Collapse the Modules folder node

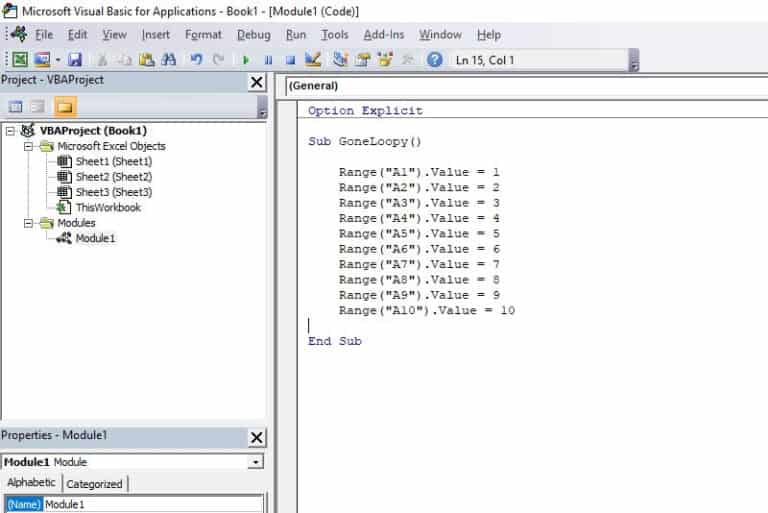click(x=28, y=223)
